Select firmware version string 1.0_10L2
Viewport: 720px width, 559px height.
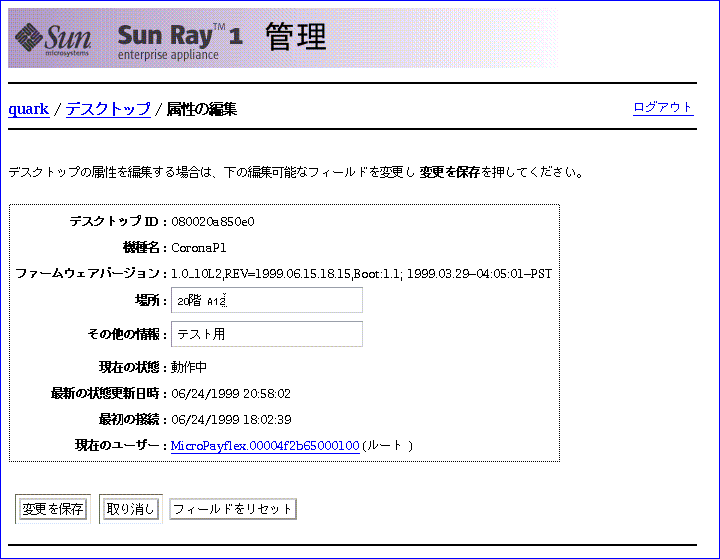click(361, 274)
